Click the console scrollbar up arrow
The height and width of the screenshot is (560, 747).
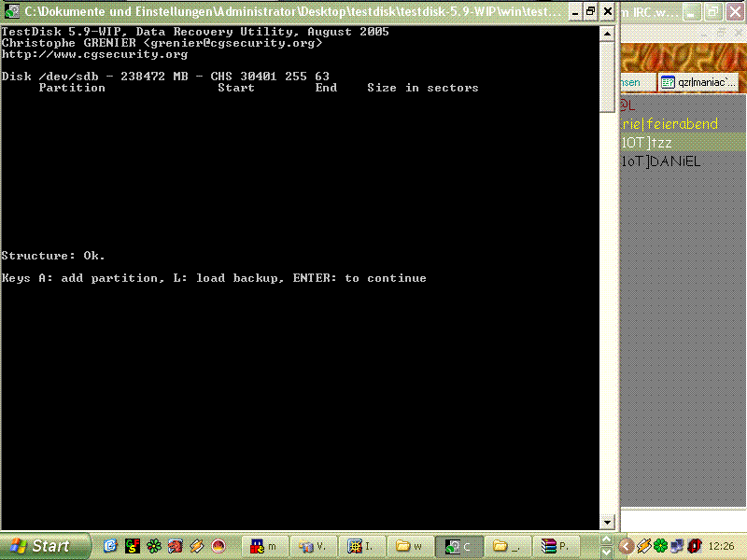608,34
